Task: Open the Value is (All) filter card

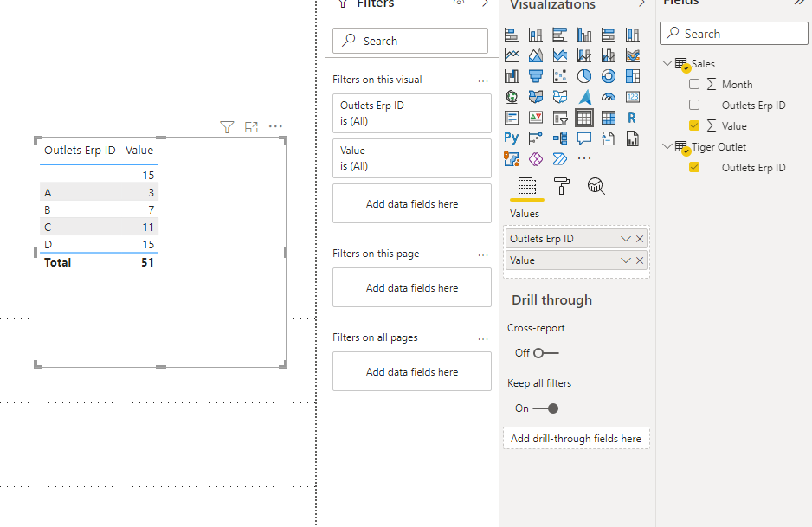Action: pyautogui.click(x=412, y=158)
